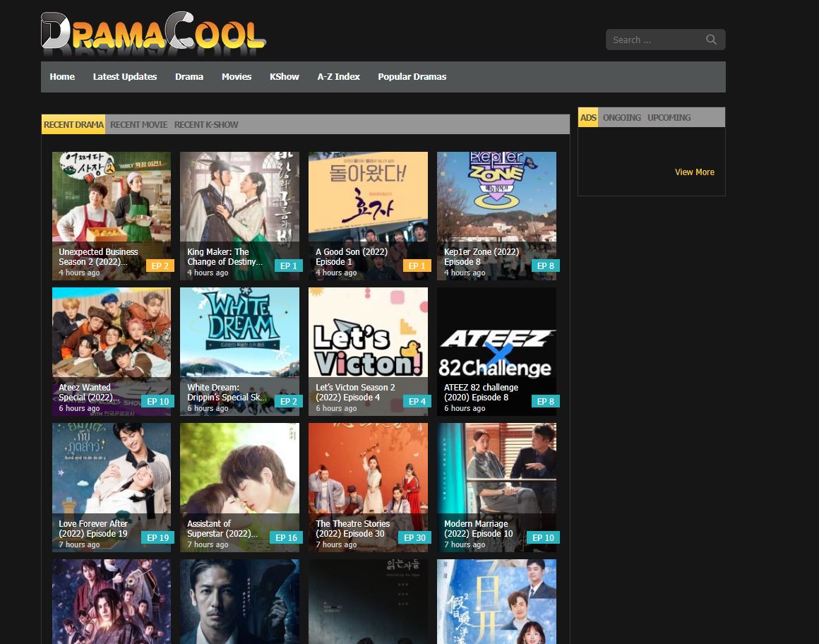The height and width of the screenshot is (644, 819).
Task: Open bottom-row costume drama group poster
Action: (x=112, y=602)
